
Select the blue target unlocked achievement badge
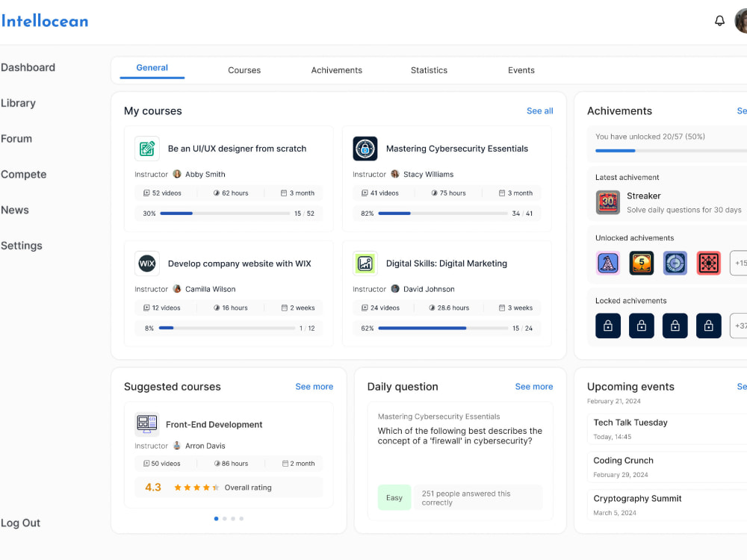pos(675,263)
